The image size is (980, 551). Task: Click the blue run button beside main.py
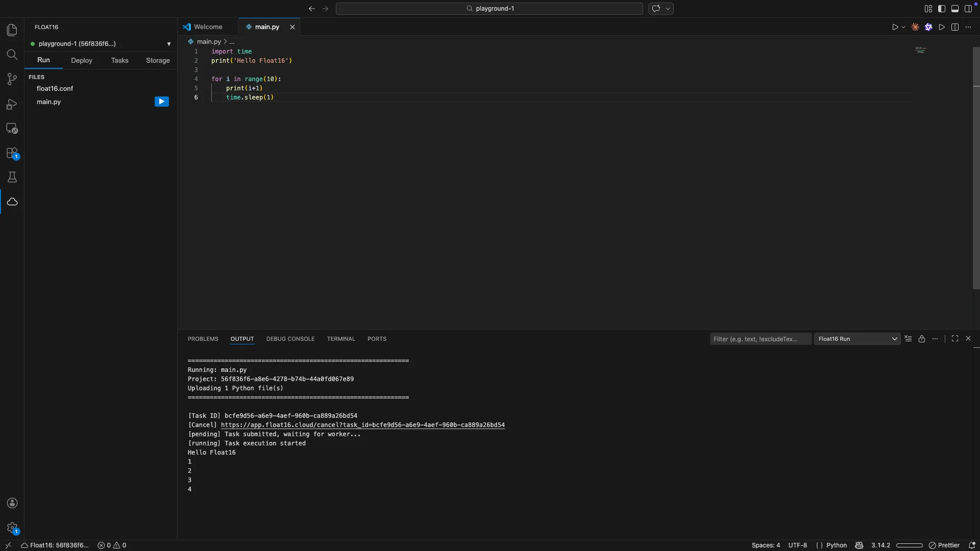click(161, 102)
